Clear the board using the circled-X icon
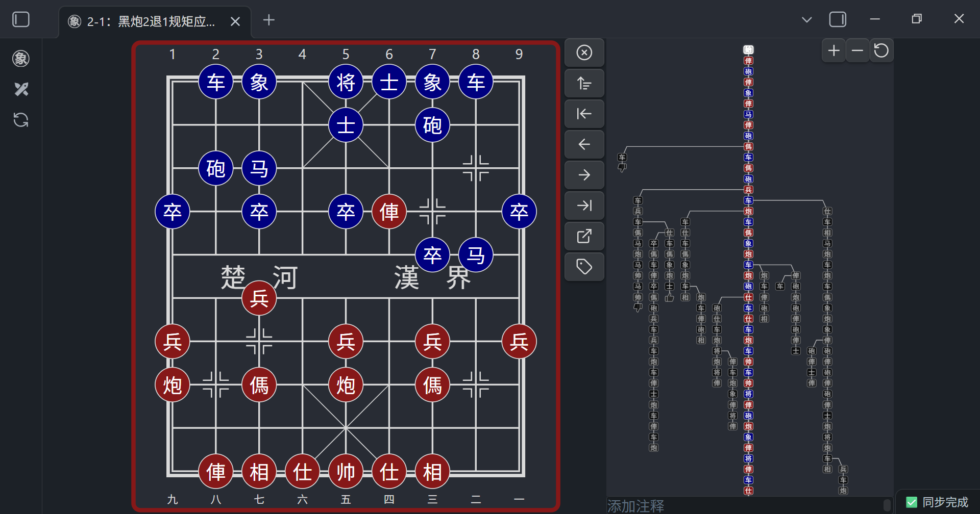 pyautogui.click(x=584, y=52)
